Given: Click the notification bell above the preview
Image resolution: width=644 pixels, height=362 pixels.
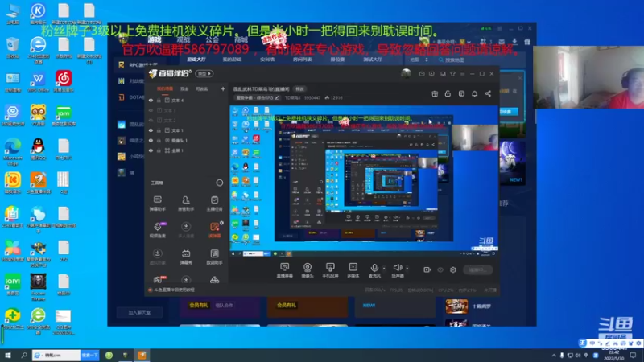Looking at the screenshot, I should (x=474, y=93).
